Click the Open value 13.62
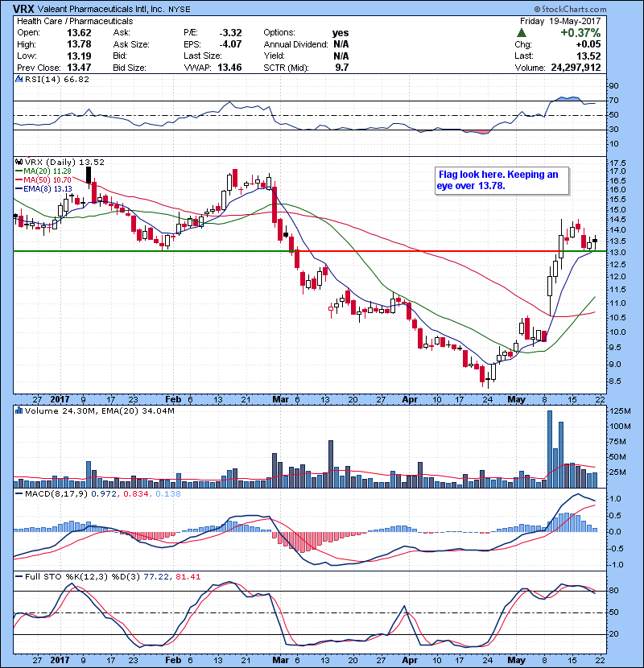Viewport: 644px width, 668px height. 79,33
